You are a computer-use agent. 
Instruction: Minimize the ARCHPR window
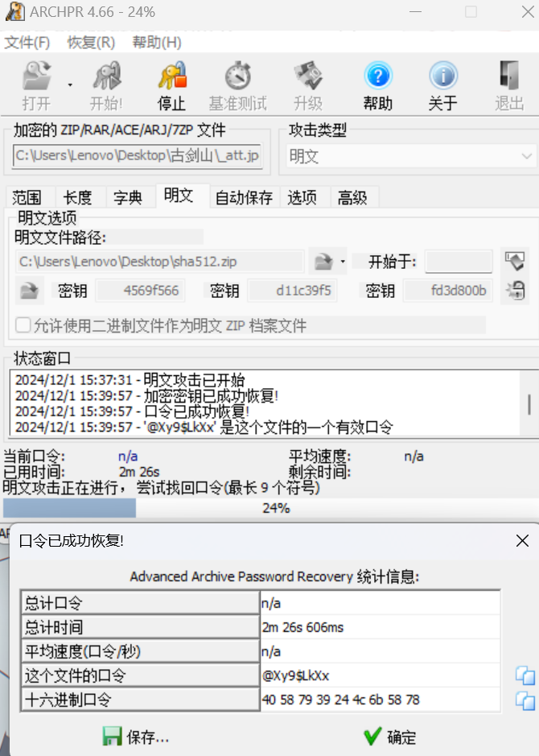(x=415, y=11)
